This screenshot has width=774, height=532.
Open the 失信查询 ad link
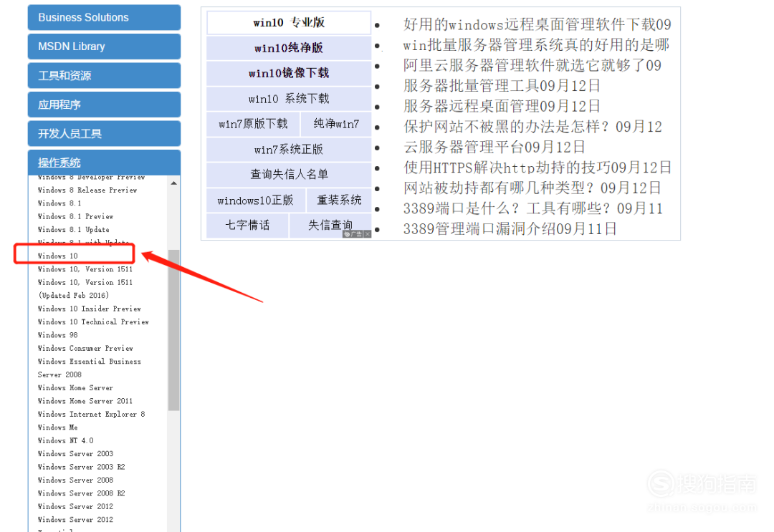(x=330, y=226)
